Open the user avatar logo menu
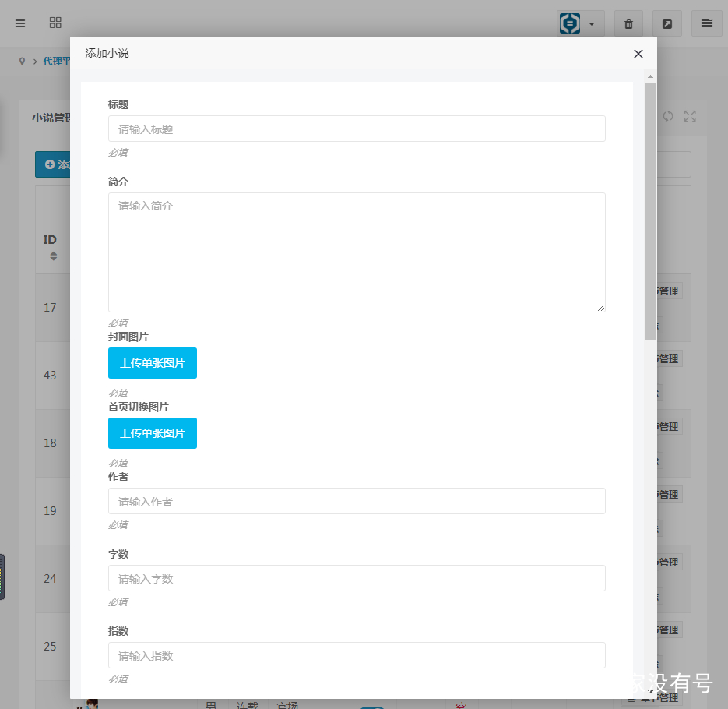Viewport: 728px width, 709px height. [x=570, y=23]
